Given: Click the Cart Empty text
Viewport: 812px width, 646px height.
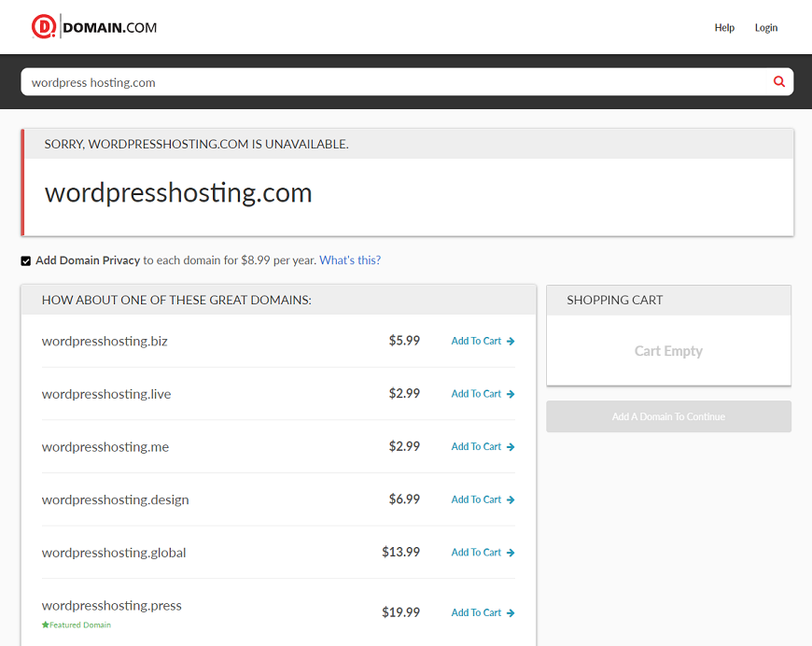Looking at the screenshot, I should (668, 351).
